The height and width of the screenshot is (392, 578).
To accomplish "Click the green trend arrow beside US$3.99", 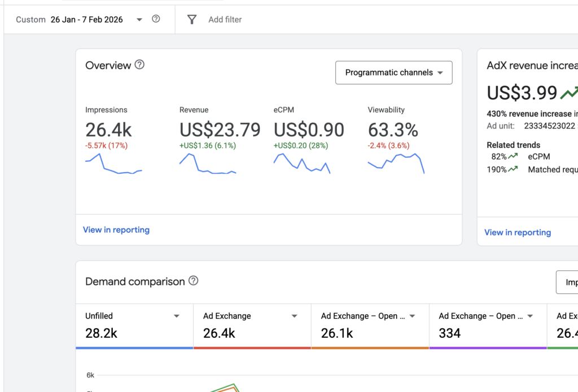I will (x=569, y=93).
